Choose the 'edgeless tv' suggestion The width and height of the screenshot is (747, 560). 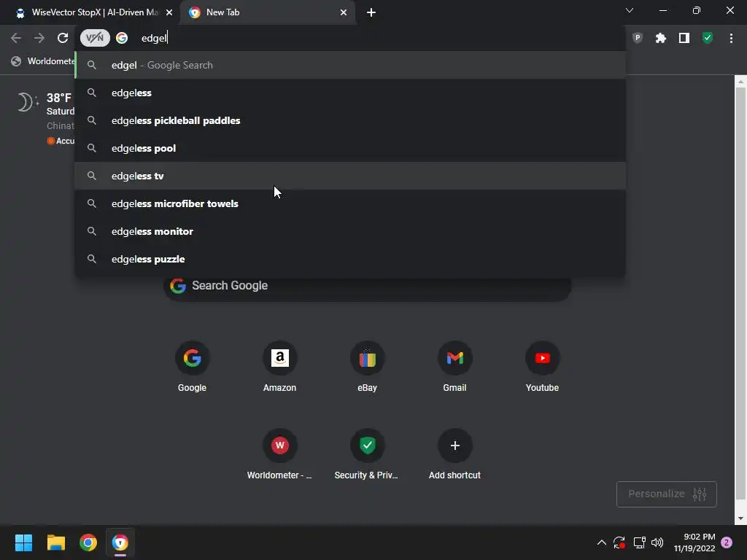point(350,176)
